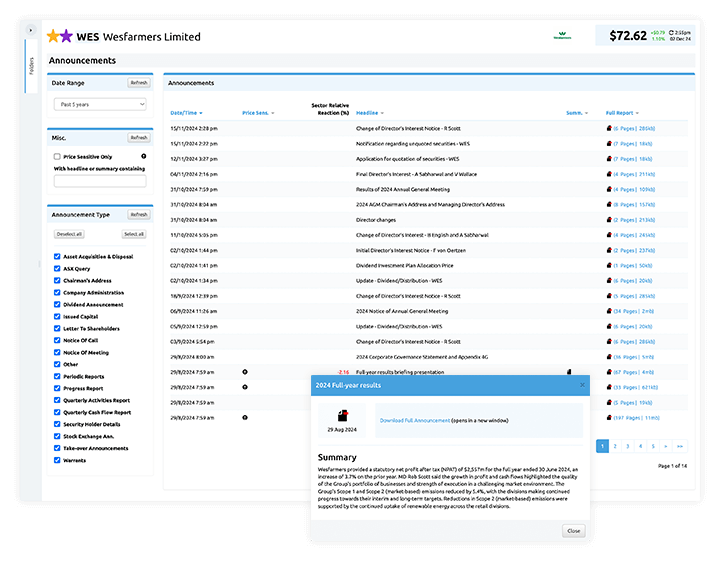Expand the Folders sidebar arrow
The height and width of the screenshot is (561, 720).
[x=31, y=30]
